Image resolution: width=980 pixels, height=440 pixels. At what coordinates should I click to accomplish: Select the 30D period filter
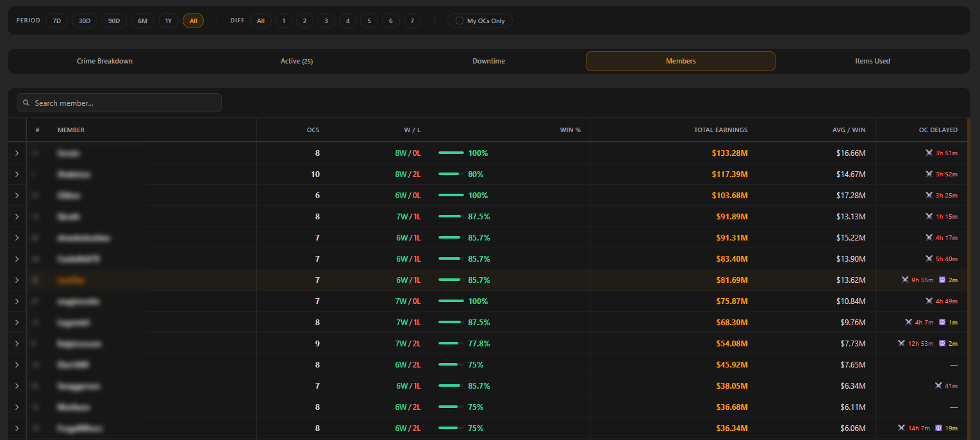click(x=85, y=21)
